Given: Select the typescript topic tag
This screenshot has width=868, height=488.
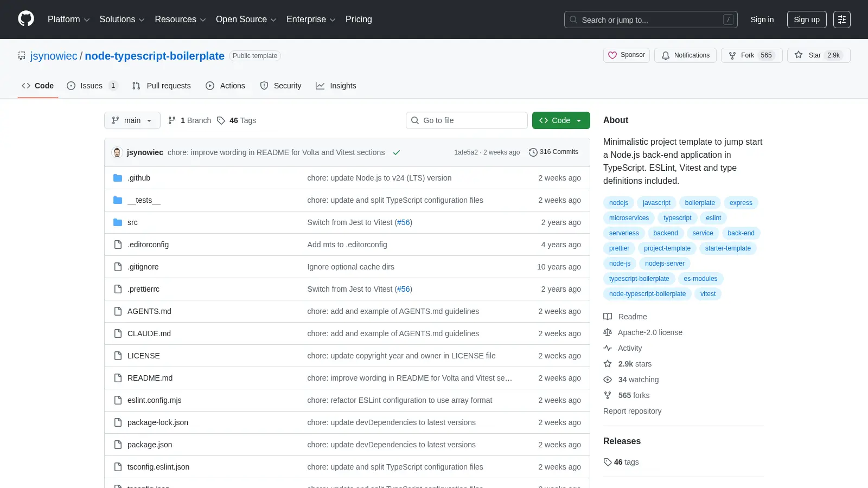Looking at the screenshot, I should (x=677, y=218).
